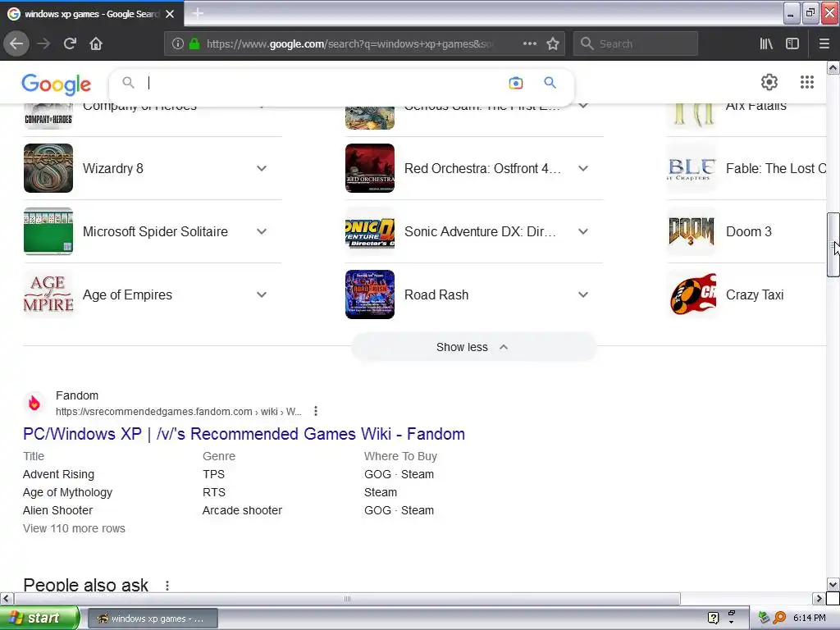The width and height of the screenshot is (840, 630).
Task: Open the Red Orchestra thumbnail
Action: [x=370, y=168]
